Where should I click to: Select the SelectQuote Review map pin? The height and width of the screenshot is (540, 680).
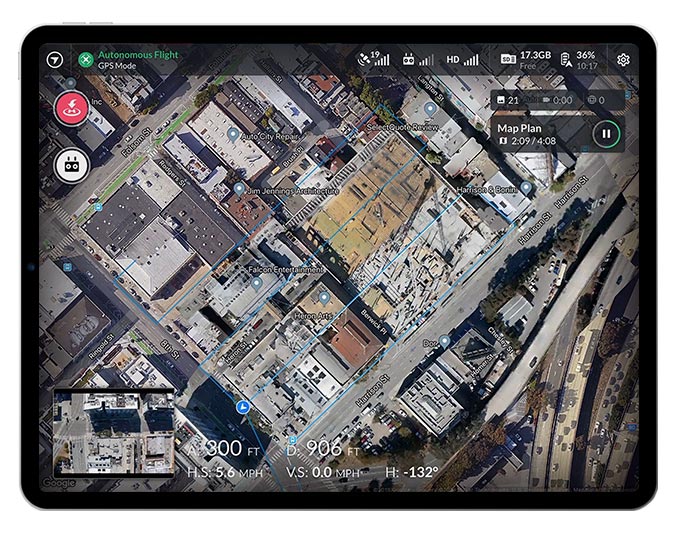coord(430,109)
